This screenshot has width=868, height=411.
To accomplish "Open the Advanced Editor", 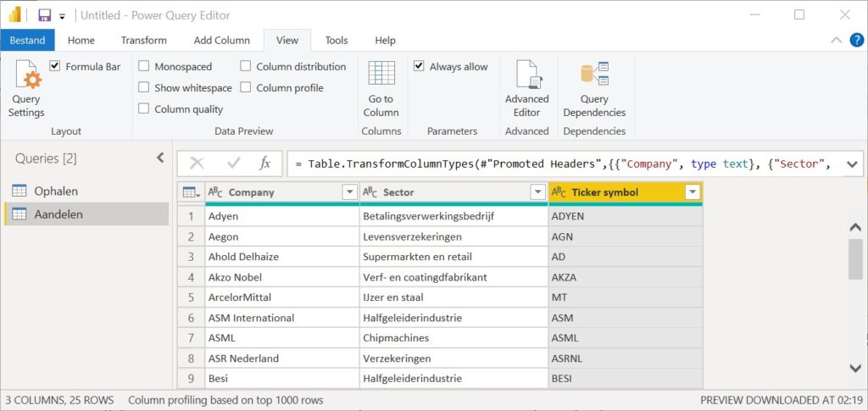I will 526,89.
